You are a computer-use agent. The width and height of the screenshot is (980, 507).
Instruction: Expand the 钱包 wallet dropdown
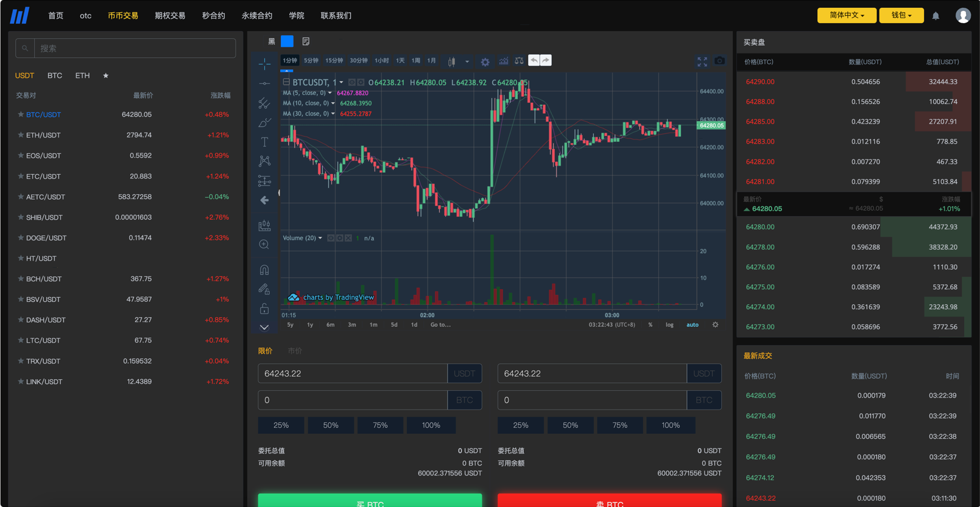point(901,15)
